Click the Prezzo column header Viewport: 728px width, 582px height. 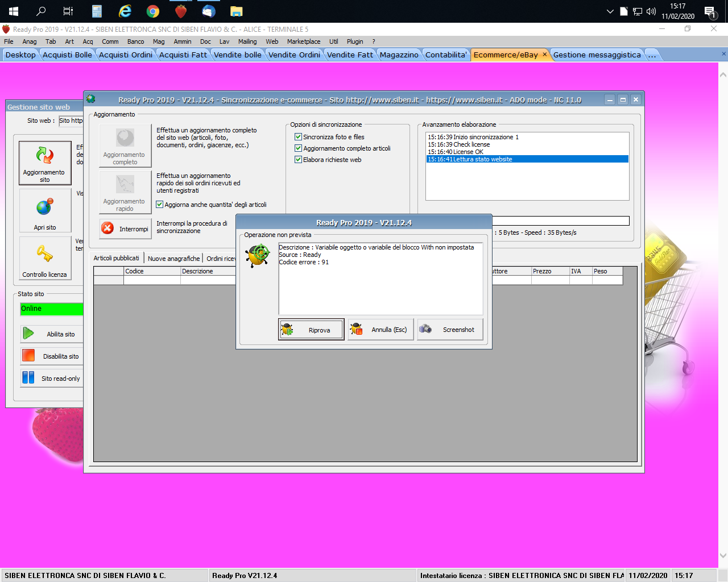pyautogui.click(x=551, y=271)
